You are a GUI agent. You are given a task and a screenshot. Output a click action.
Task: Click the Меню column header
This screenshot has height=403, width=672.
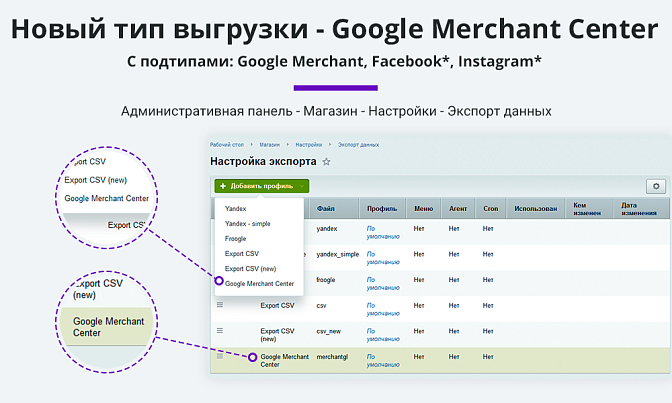pyautogui.click(x=423, y=209)
